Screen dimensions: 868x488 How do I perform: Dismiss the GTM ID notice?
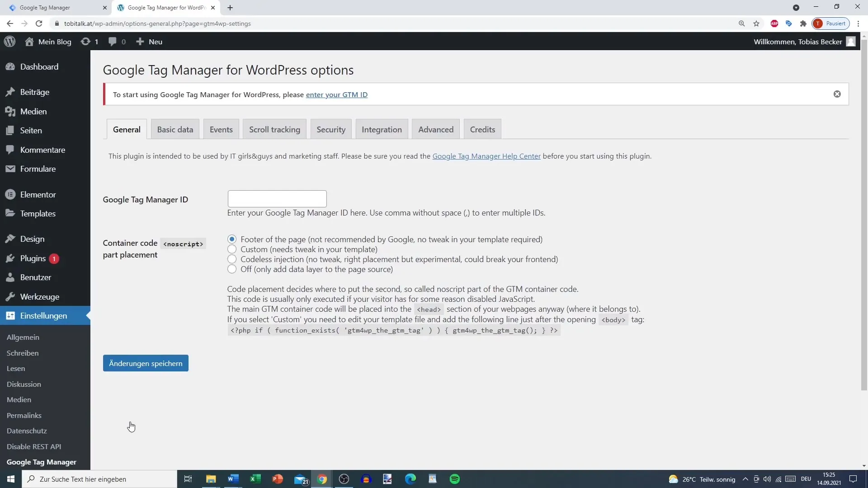coord(837,94)
